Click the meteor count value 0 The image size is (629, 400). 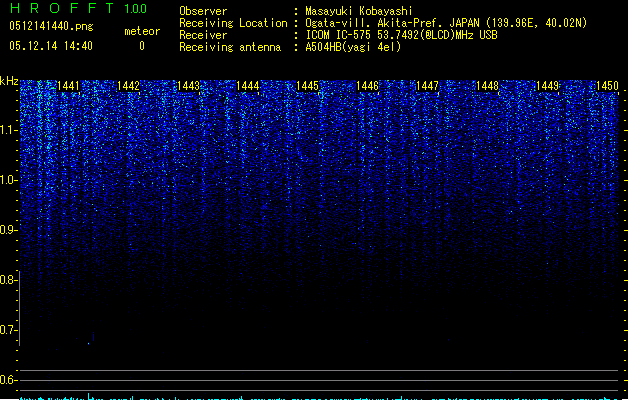[142, 46]
